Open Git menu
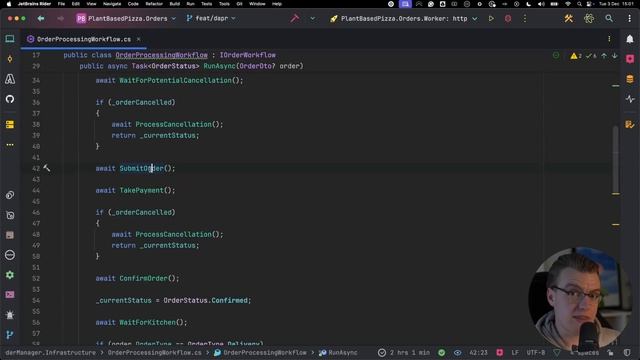 pos(239,4)
